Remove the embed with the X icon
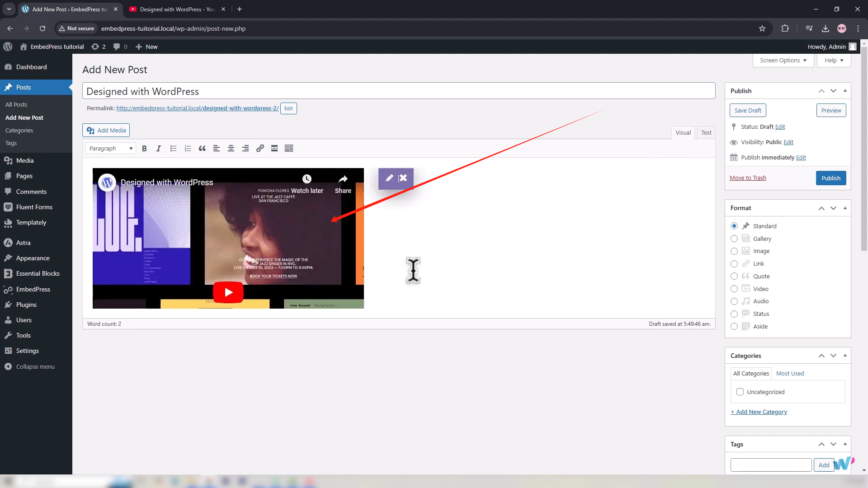The image size is (868, 488). [403, 178]
